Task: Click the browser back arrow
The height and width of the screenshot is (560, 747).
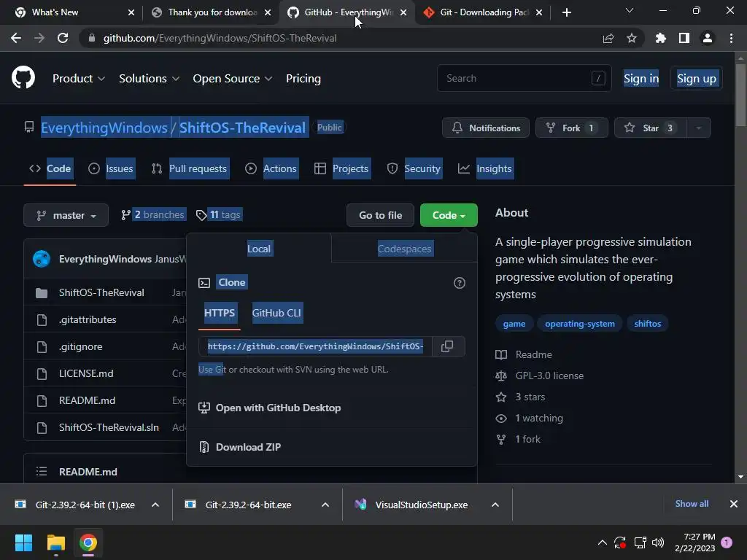Action: click(16, 38)
